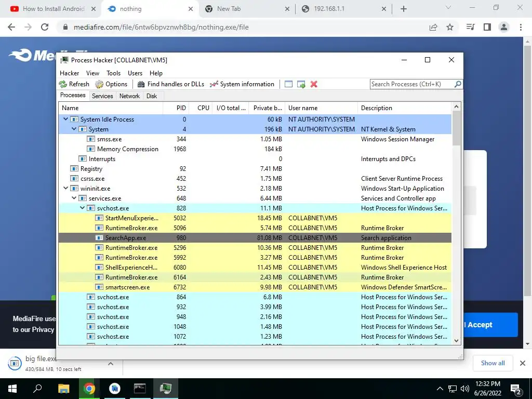Image resolution: width=532 pixels, height=399 pixels.
Task: Collapse svchost.exe PID 828 node
Action: pyautogui.click(x=82, y=208)
